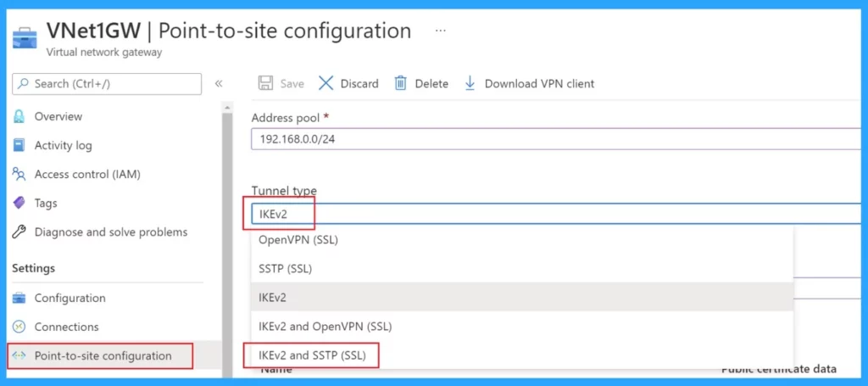Image resolution: width=868 pixels, height=386 pixels.
Task: Click the Address pool input 192.168.0.0/24
Action: coord(558,139)
